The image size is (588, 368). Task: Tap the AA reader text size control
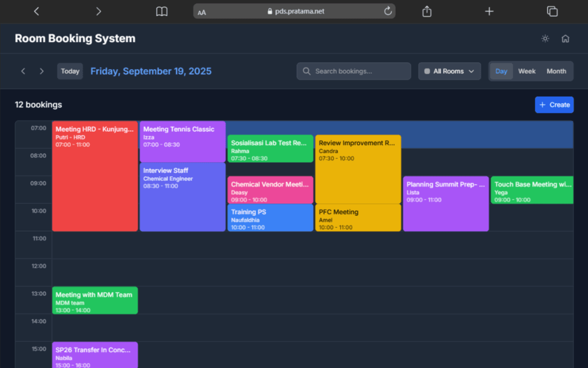click(202, 13)
